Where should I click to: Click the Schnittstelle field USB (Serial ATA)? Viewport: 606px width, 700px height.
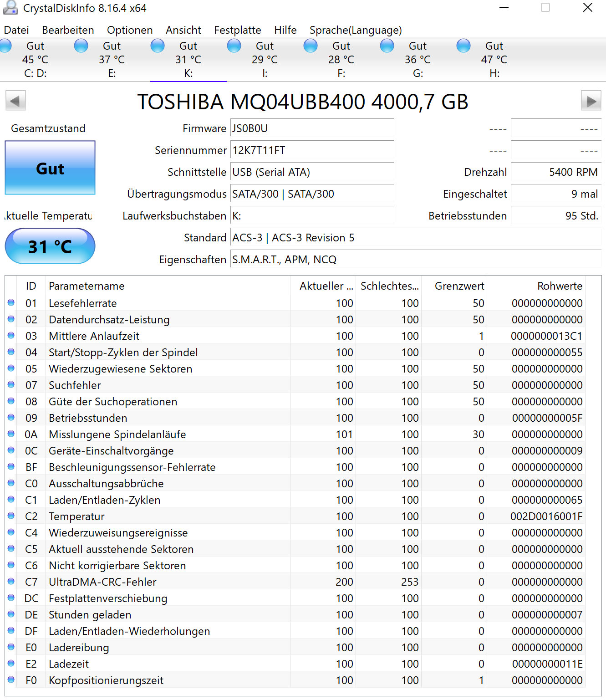312,173
